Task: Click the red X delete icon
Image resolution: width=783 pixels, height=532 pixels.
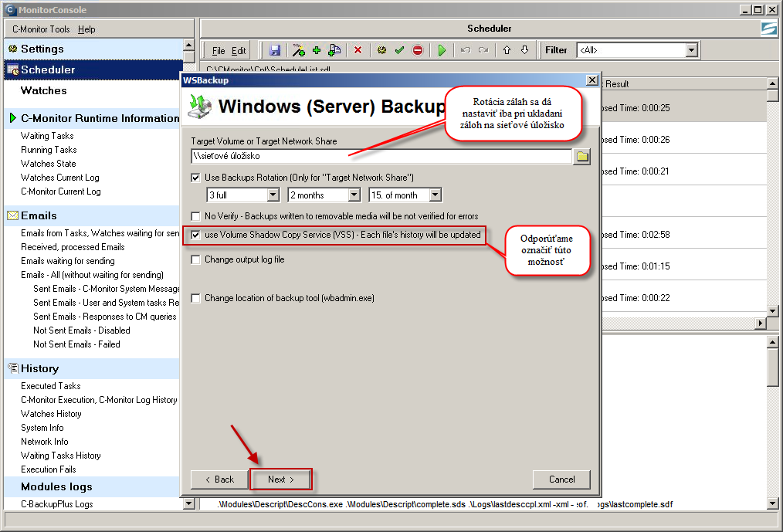Action: pyautogui.click(x=358, y=50)
